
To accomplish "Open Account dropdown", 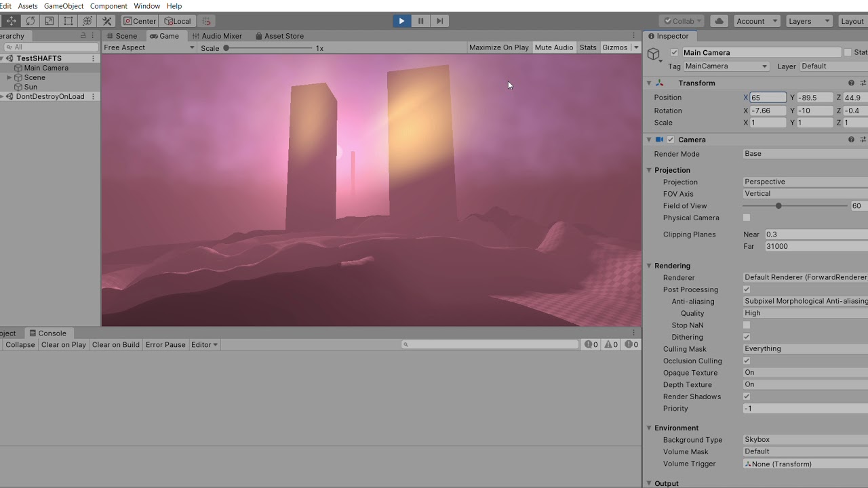I will coord(756,21).
